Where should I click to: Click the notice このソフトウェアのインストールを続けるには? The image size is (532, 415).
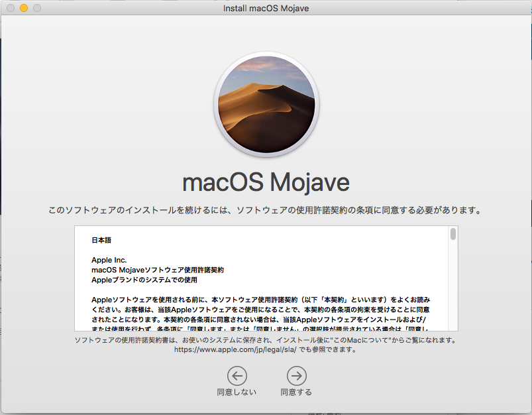[x=265, y=210]
